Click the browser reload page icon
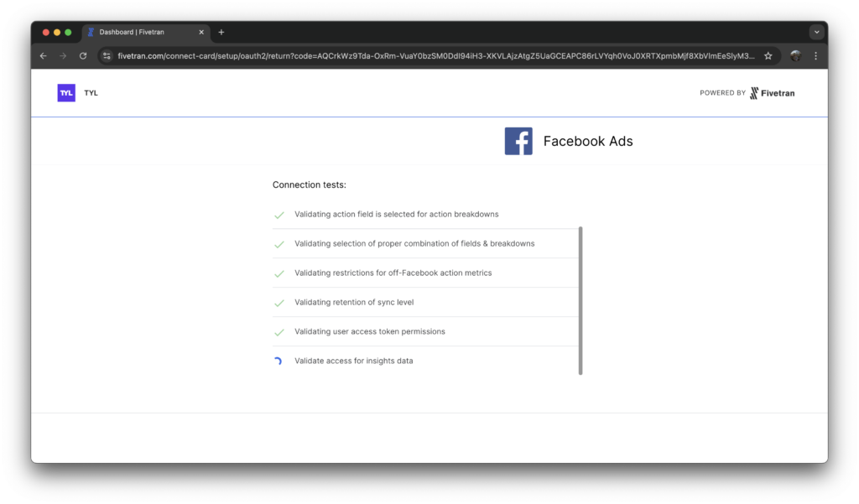Viewport: 859px width, 504px height. pyautogui.click(x=83, y=56)
